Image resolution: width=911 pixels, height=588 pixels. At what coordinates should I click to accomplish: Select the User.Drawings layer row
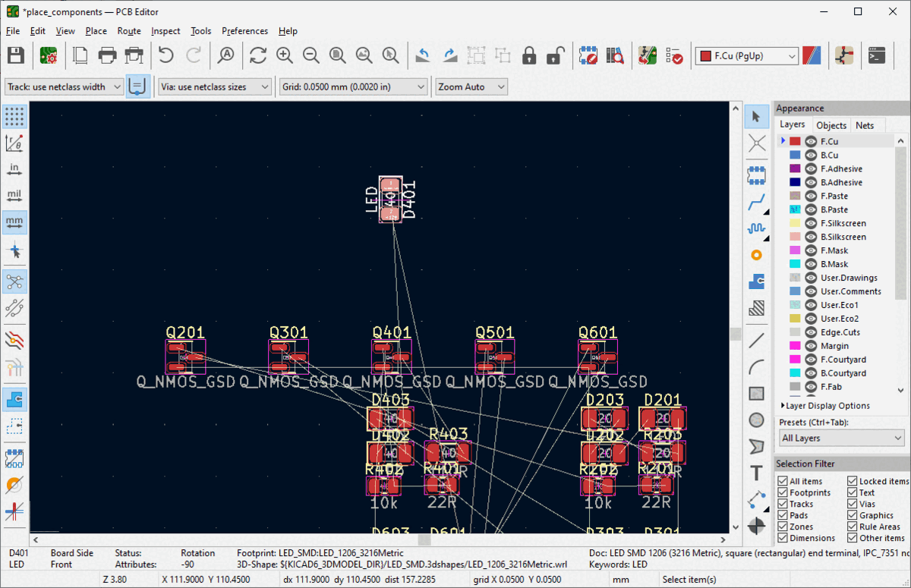pyautogui.click(x=836, y=278)
